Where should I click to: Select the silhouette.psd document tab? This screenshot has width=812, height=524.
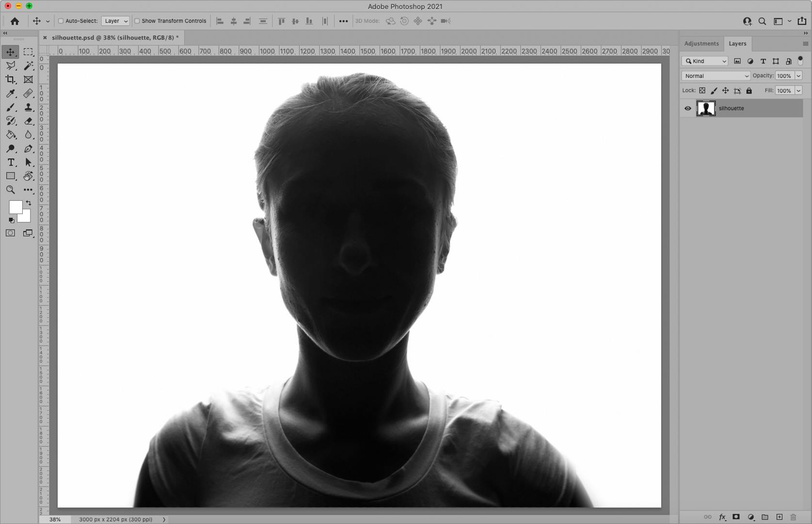pos(115,37)
